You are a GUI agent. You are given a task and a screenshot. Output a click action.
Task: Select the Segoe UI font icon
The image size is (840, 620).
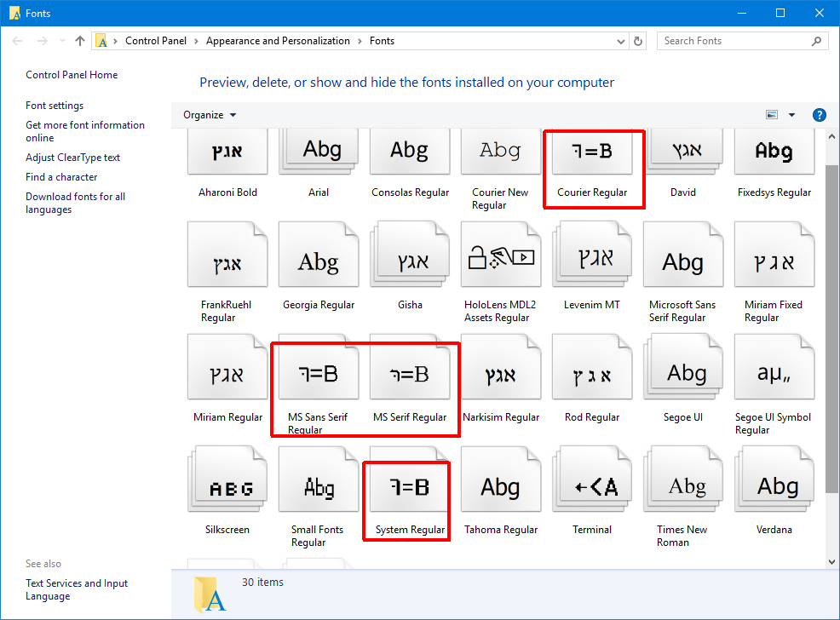683,367
